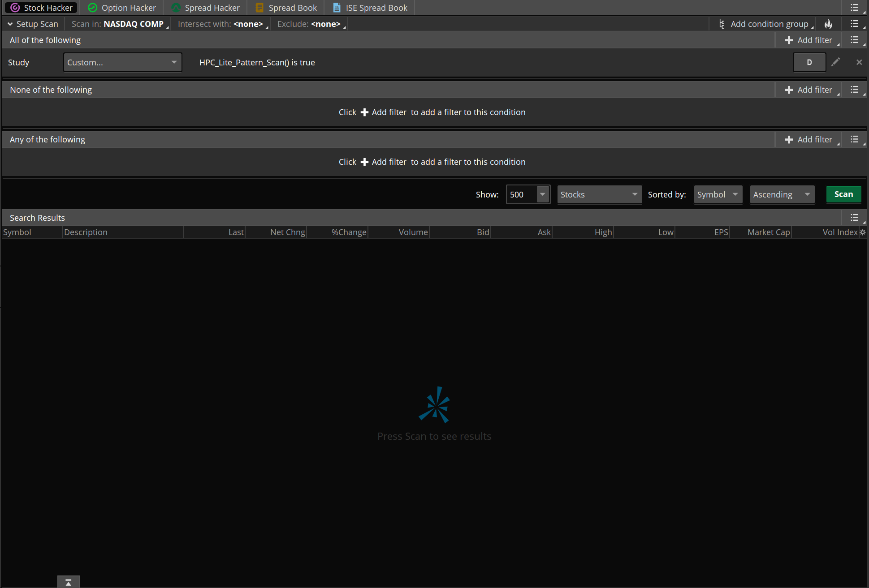Open menu icon on Any of the following row
Screen dimensions: 869x588
point(855,139)
